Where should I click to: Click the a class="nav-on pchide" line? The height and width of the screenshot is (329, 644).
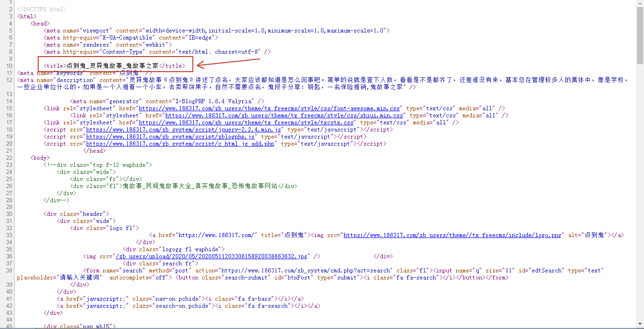point(180,299)
